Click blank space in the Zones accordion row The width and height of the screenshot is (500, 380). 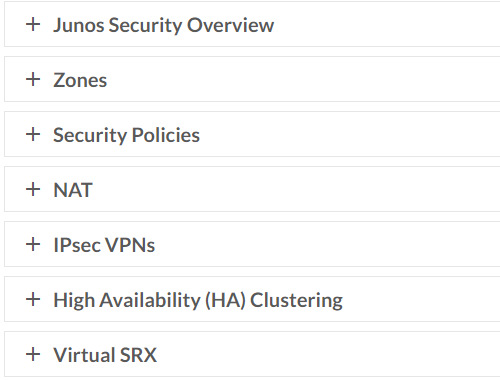pyautogui.click(x=300, y=79)
